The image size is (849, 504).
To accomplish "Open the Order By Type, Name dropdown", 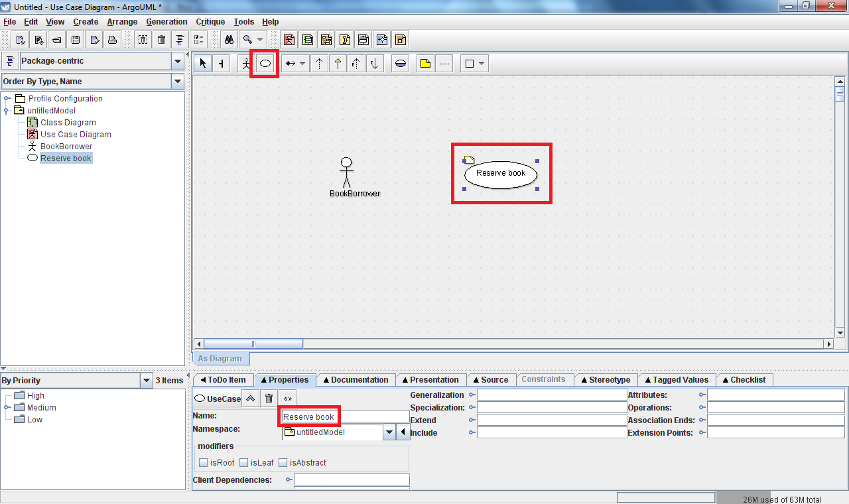I will pyautogui.click(x=177, y=82).
